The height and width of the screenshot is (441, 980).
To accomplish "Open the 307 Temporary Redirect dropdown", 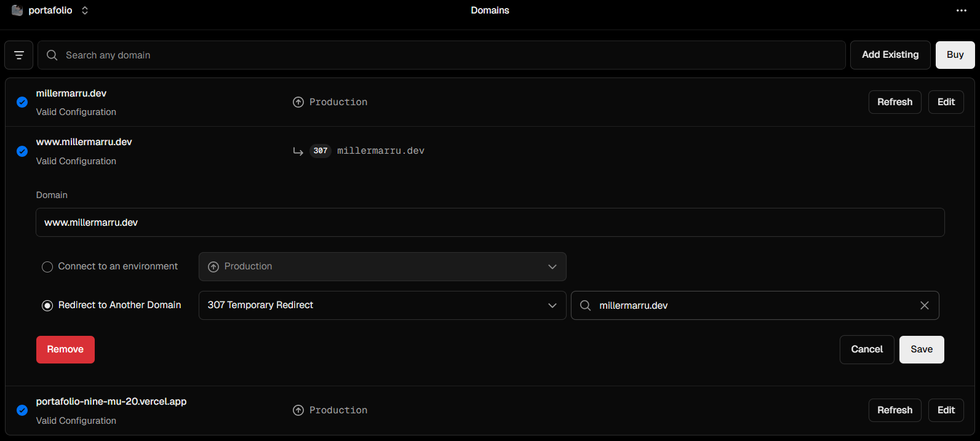I will [x=383, y=306].
